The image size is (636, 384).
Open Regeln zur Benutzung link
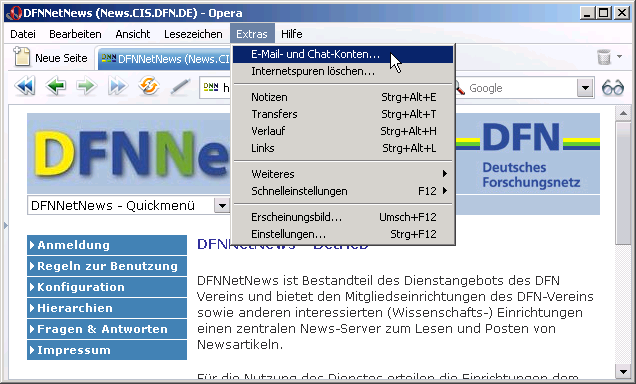point(107,266)
